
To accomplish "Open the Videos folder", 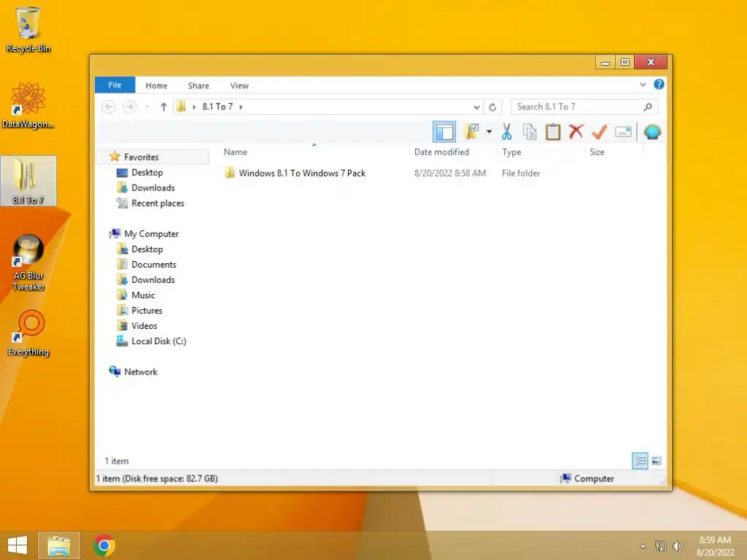I will 144,326.
